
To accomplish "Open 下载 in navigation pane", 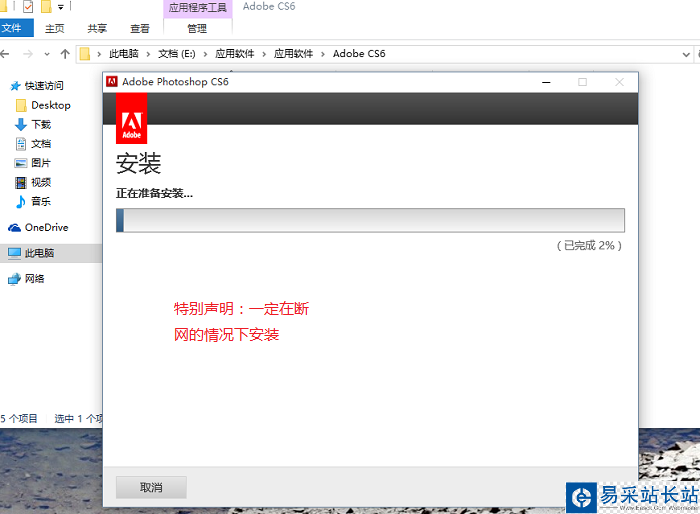I will tap(41, 125).
